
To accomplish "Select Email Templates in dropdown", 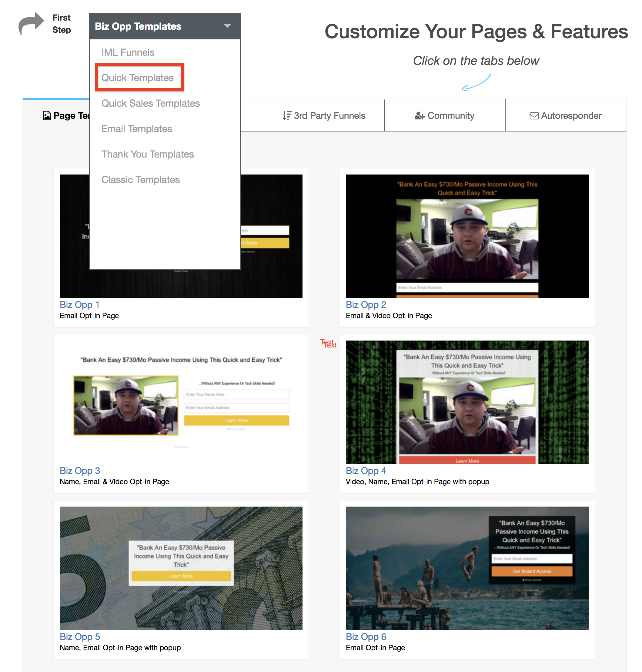I will tap(136, 129).
